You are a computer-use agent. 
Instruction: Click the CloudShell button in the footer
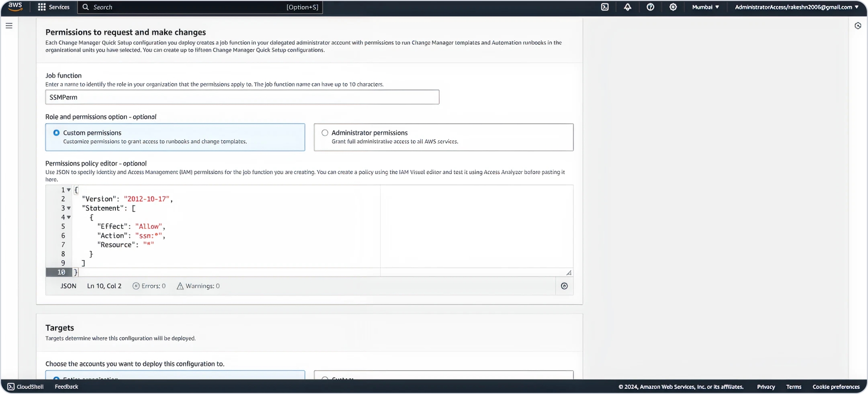(26, 387)
